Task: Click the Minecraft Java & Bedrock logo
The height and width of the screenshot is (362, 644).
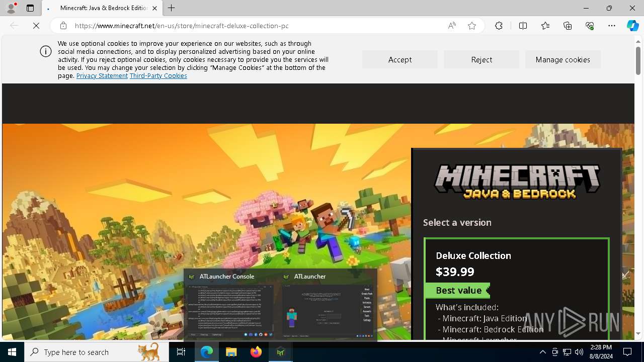Action: tap(517, 182)
